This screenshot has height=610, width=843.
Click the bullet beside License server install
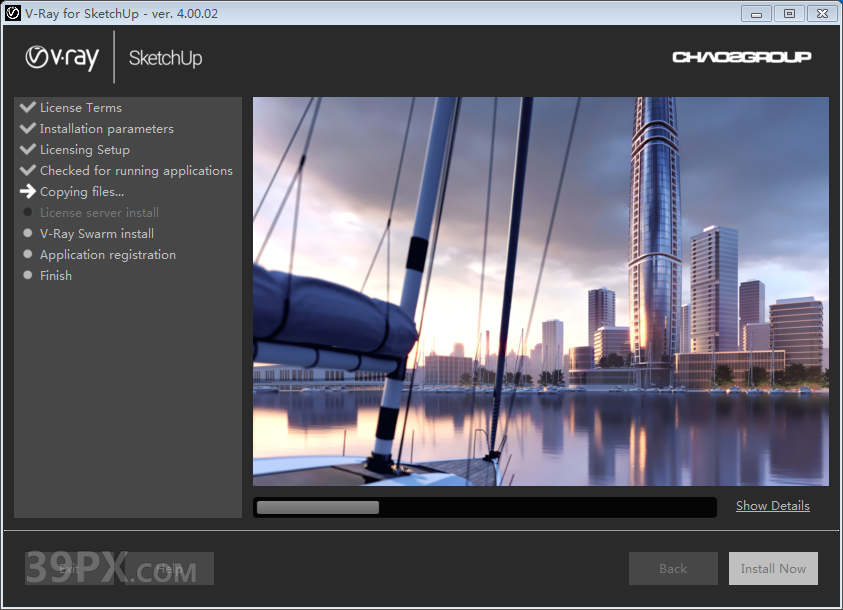(x=27, y=212)
